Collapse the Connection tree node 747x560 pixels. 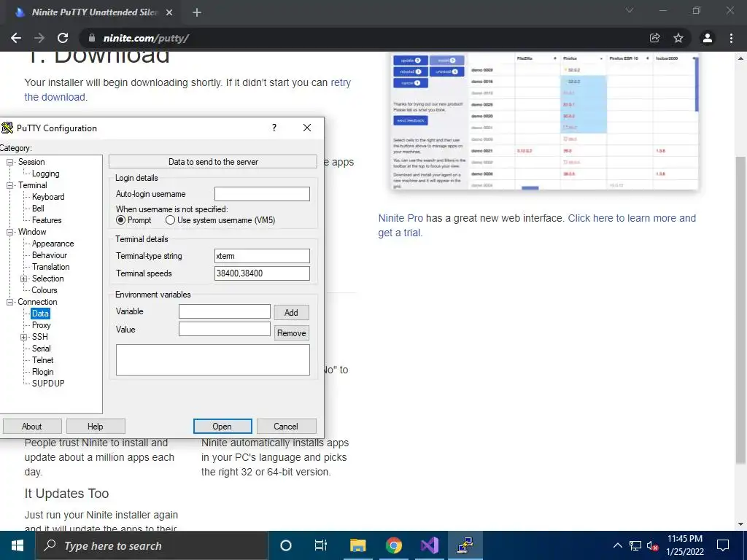[x=9, y=302]
